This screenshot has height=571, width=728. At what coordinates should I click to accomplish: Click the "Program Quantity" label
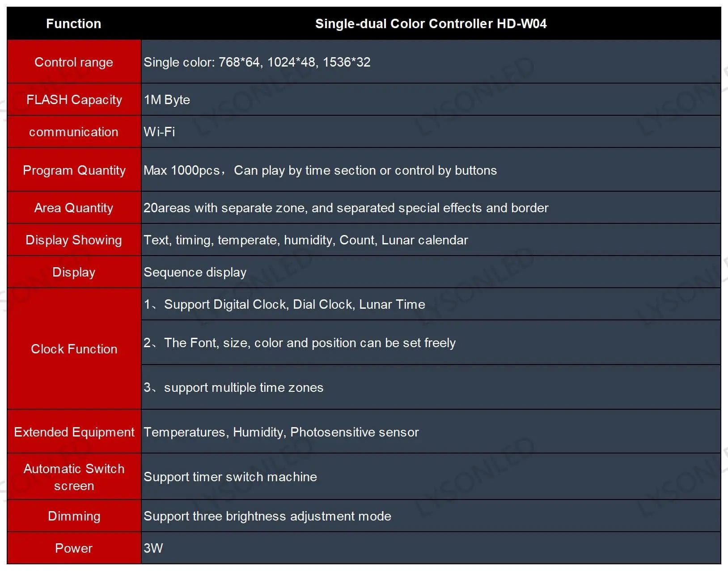point(74,170)
